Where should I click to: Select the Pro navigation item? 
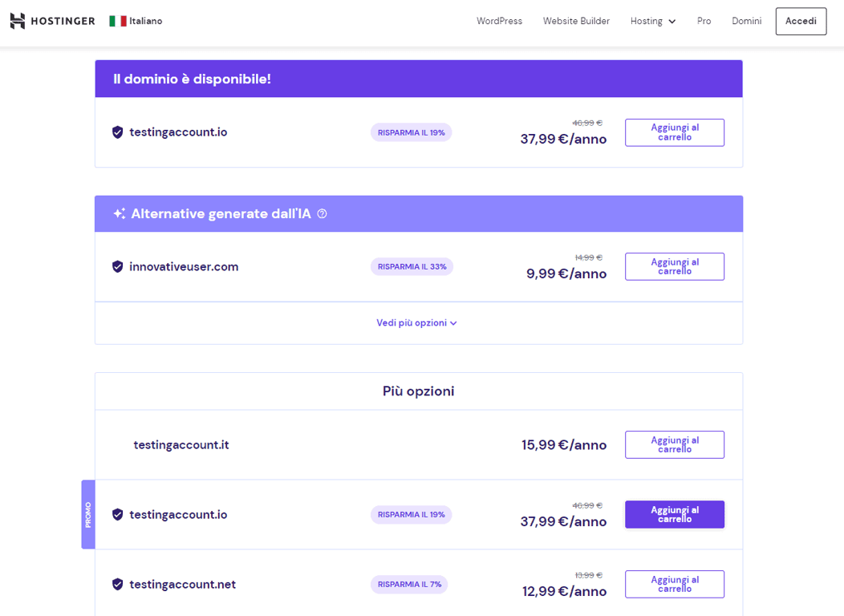pos(704,21)
